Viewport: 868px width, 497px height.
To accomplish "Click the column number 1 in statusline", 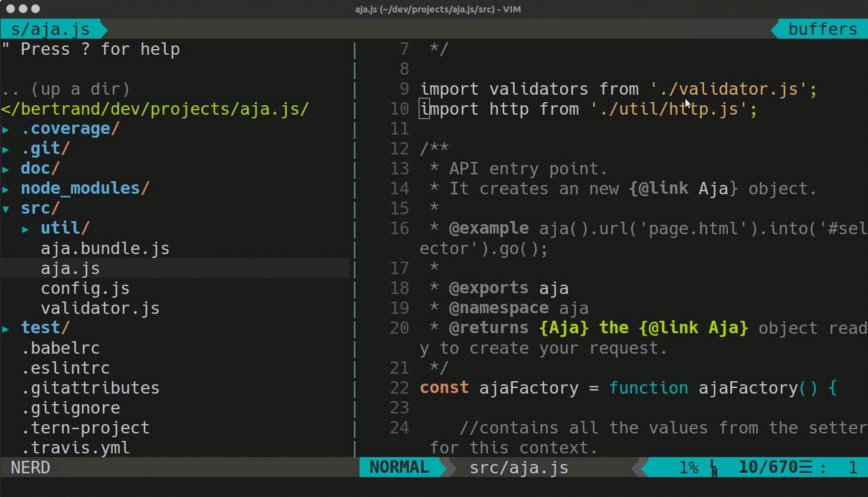I will point(853,468).
